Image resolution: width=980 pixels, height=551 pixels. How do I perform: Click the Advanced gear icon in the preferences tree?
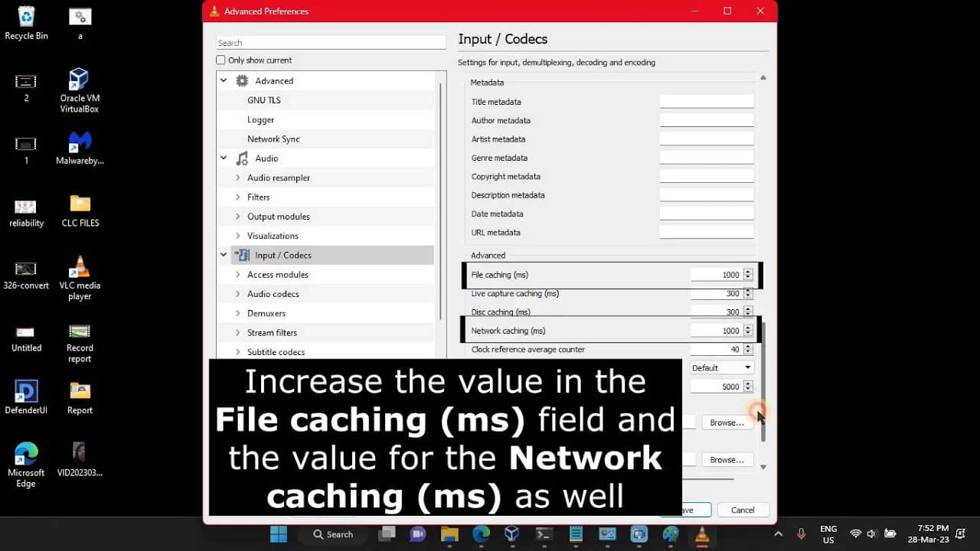(242, 80)
